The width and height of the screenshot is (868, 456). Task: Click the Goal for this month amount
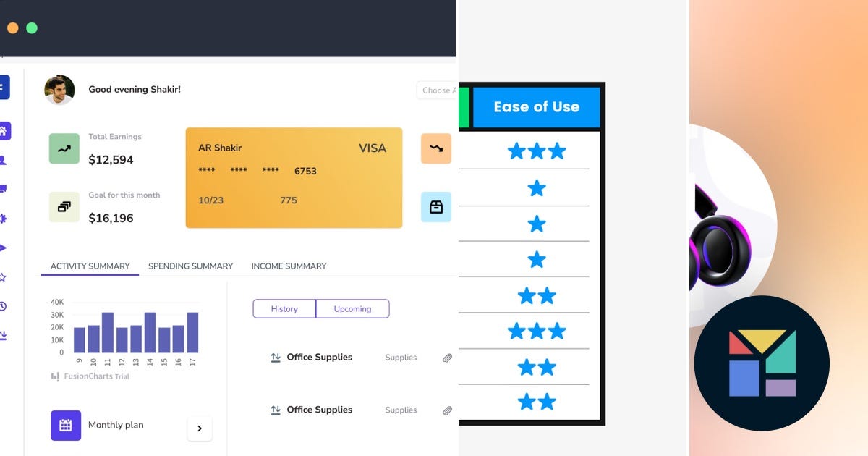(111, 218)
